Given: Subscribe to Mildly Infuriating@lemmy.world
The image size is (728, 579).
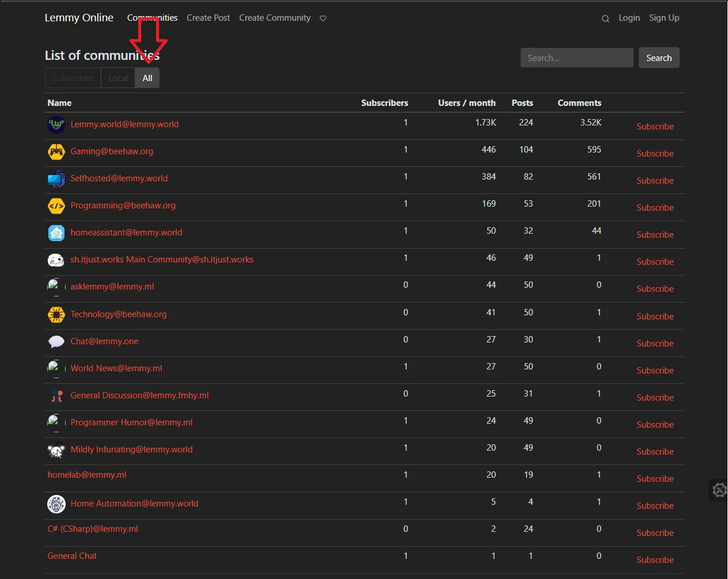Looking at the screenshot, I should 655,452.
